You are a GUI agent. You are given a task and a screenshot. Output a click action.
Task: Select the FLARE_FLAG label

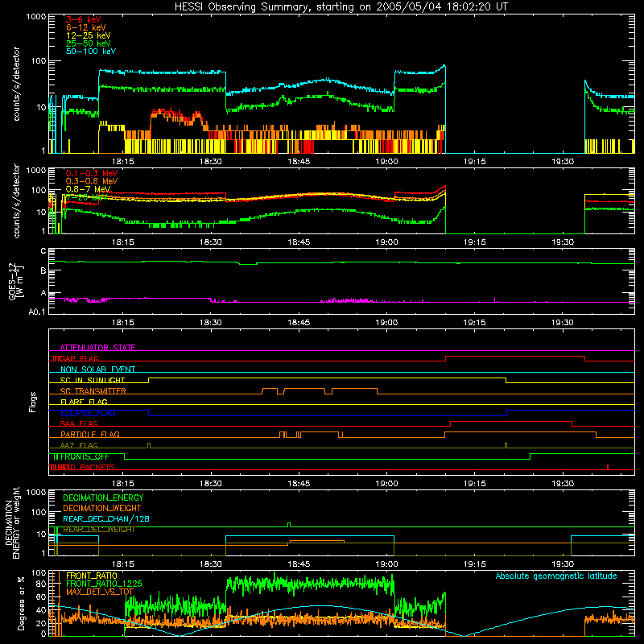coord(84,402)
